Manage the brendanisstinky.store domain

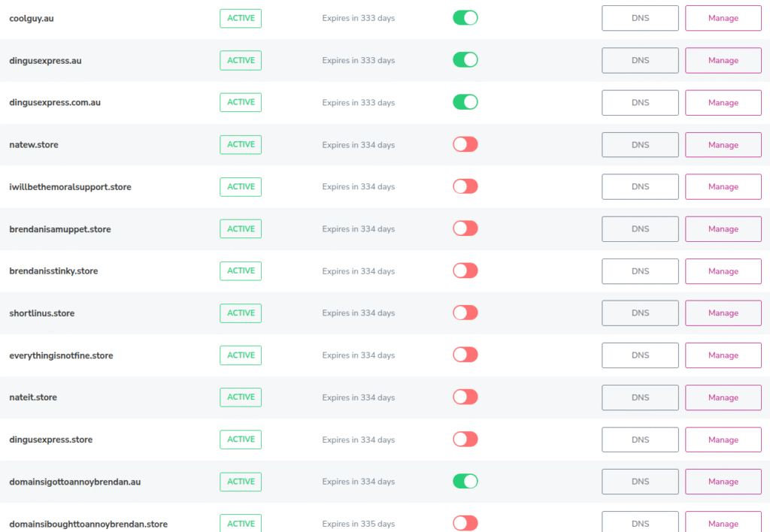click(723, 271)
